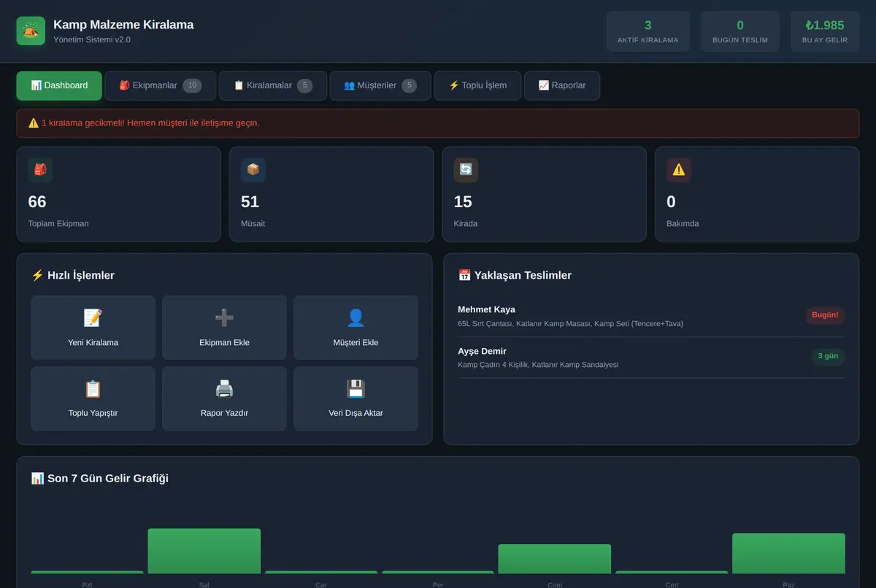876x588 pixels.
Task: Switch to the Dashboard tab
Action: [59, 85]
